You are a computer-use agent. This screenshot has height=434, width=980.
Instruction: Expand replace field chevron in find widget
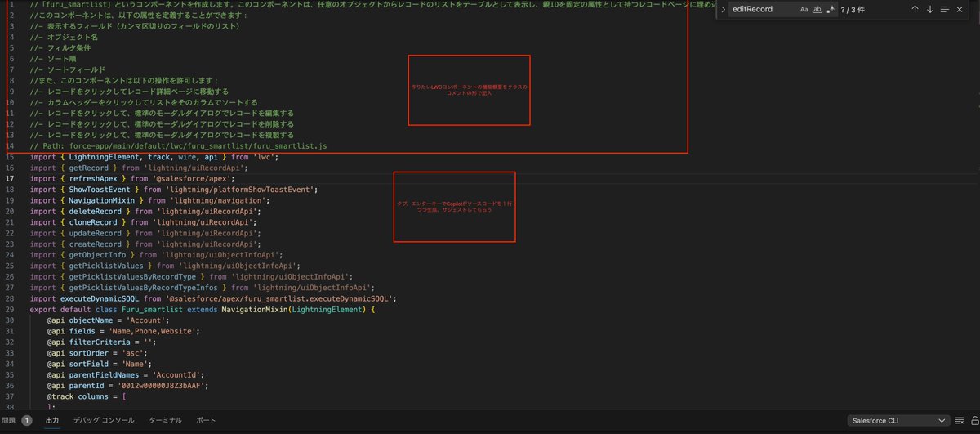pyautogui.click(x=723, y=10)
